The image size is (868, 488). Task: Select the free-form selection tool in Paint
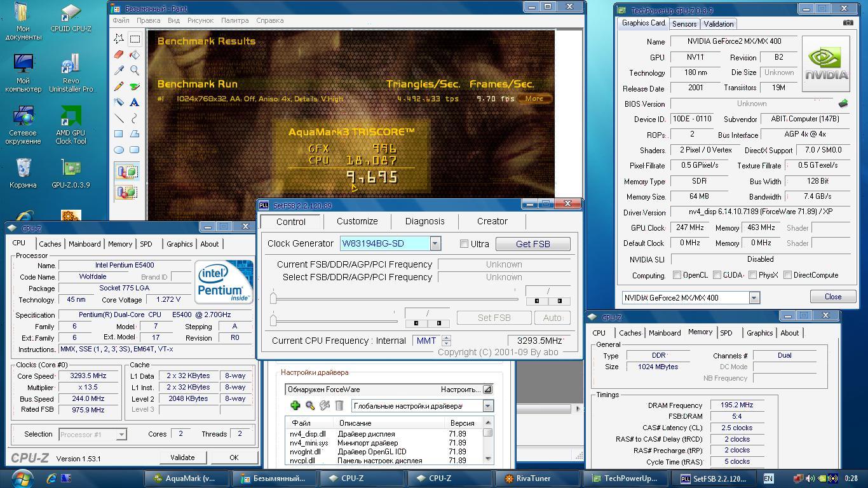pos(119,39)
